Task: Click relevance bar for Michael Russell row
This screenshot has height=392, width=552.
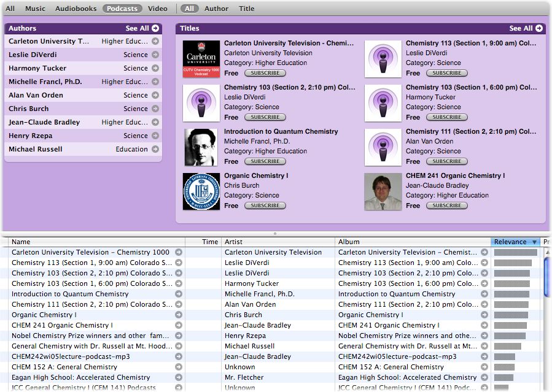Action: (507, 346)
